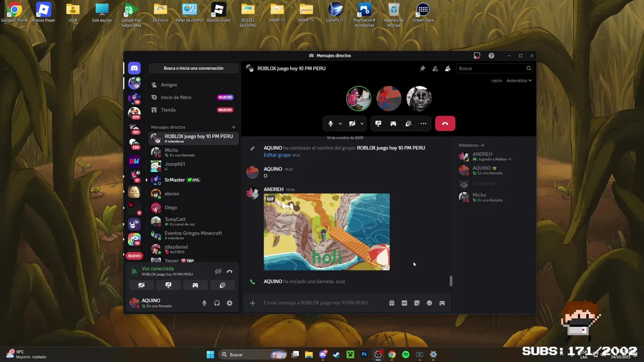
Task: Deafen with the headphones icon
Action: [x=217, y=303]
